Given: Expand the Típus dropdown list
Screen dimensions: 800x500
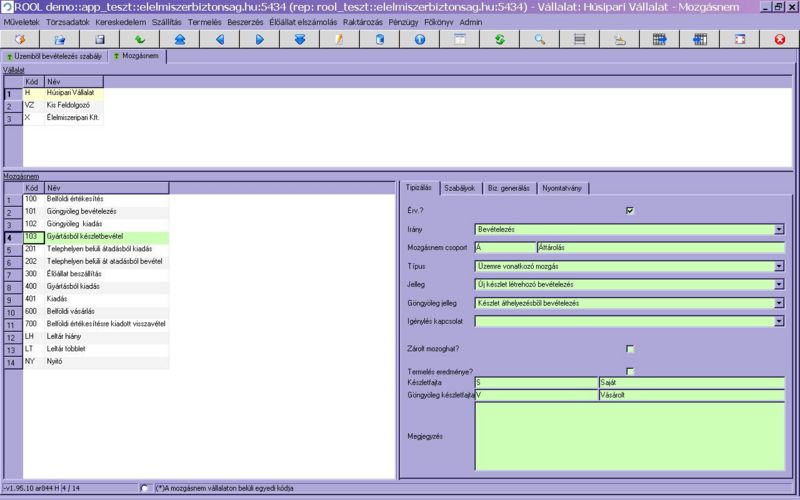Looking at the screenshot, I should coord(779,266).
